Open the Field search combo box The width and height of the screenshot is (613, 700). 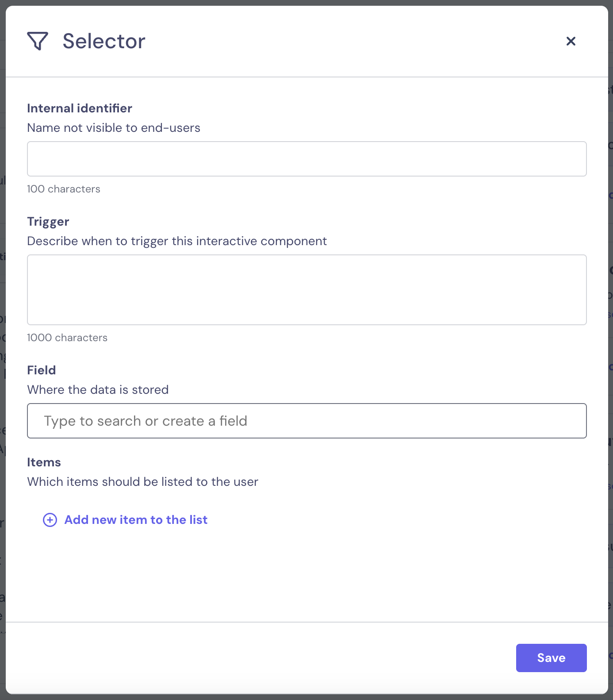[306, 421]
